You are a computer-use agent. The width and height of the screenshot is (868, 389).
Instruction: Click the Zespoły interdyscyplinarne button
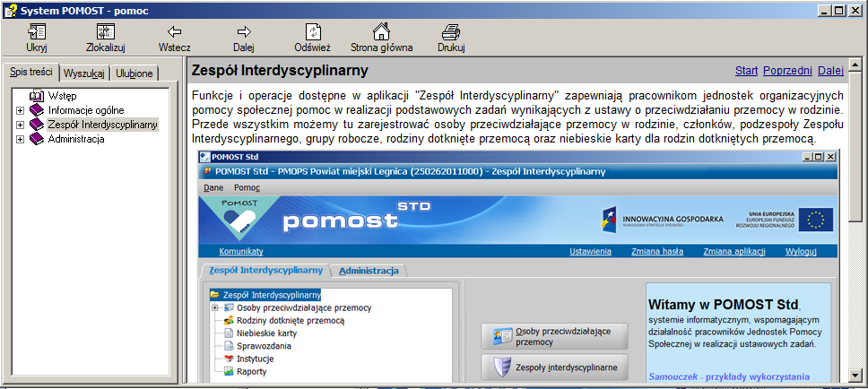click(554, 367)
